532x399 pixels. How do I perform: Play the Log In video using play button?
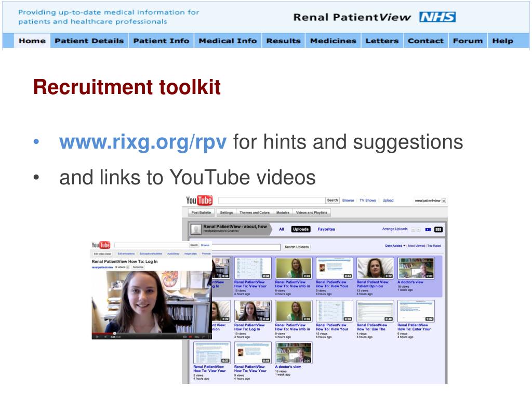click(x=97, y=337)
